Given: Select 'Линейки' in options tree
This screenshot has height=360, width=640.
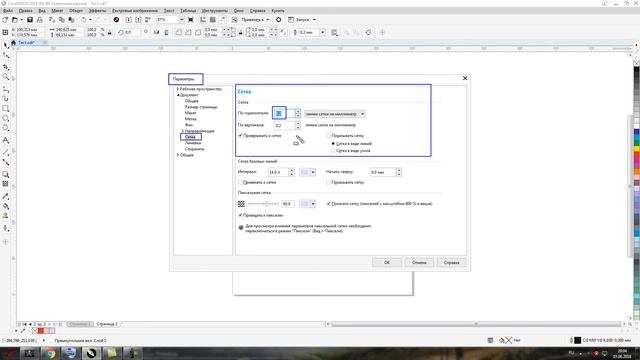Looking at the screenshot, I should pyautogui.click(x=193, y=143).
